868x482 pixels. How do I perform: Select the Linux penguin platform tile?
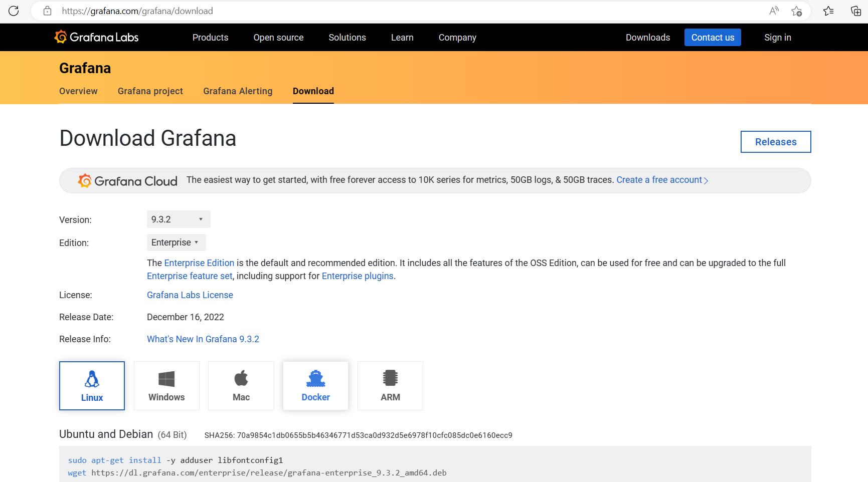click(x=92, y=386)
